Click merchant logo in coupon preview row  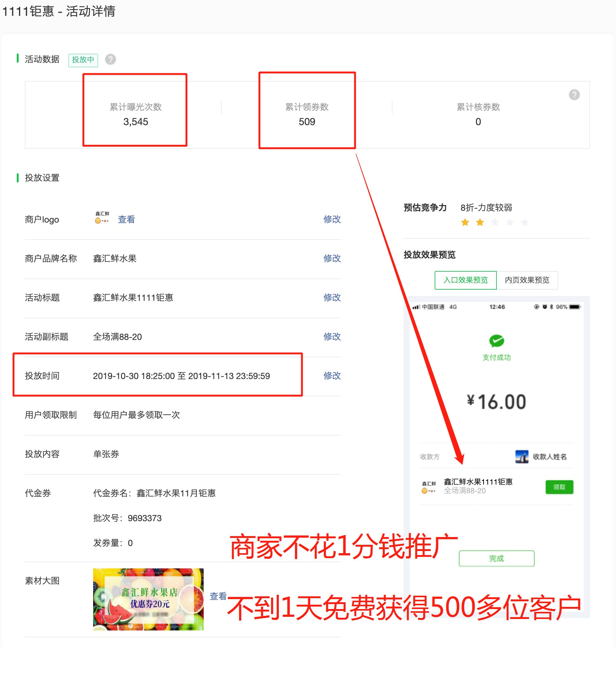tap(429, 487)
